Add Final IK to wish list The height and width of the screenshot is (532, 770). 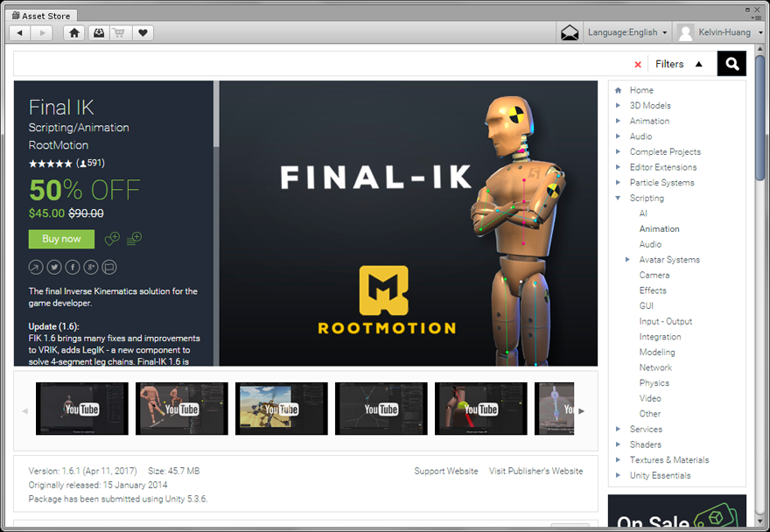pyautogui.click(x=112, y=239)
